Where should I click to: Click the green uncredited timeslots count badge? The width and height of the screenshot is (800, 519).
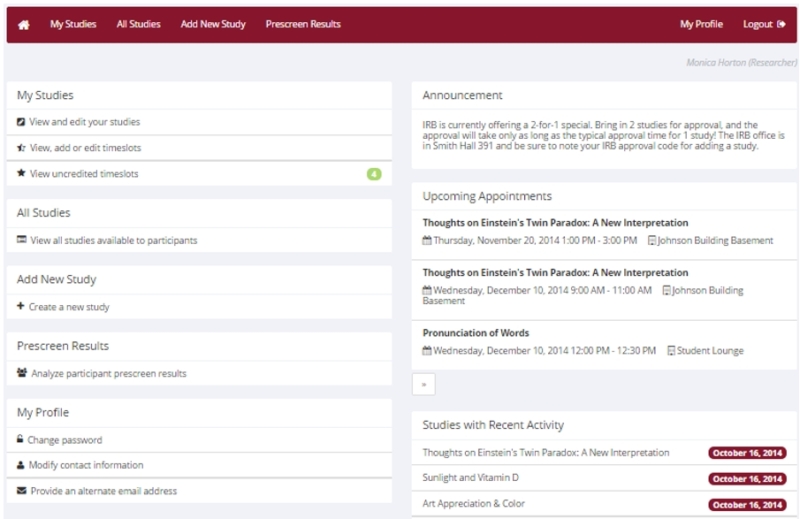(x=374, y=174)
